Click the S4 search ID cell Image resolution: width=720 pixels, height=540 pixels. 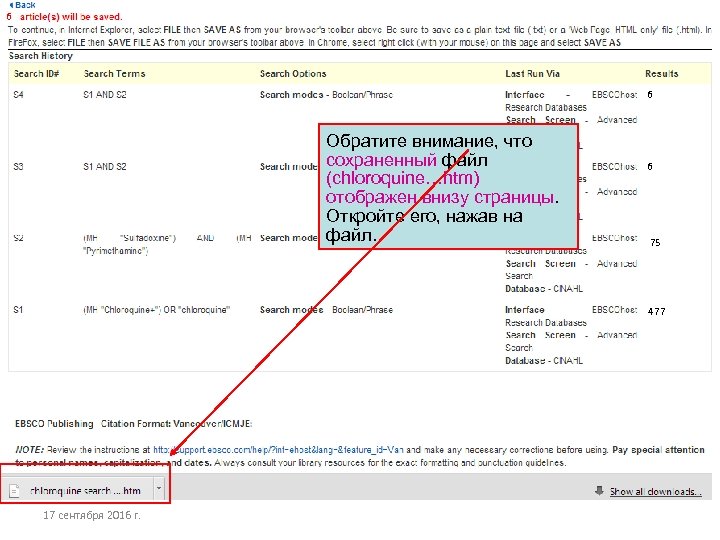tap(18, 95)
